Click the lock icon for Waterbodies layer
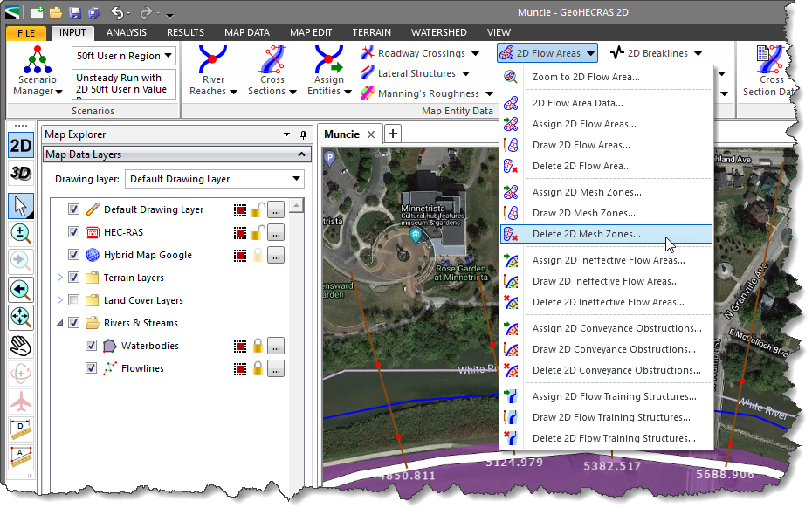This screenshot has height=508, width=812. coord(258,346)
